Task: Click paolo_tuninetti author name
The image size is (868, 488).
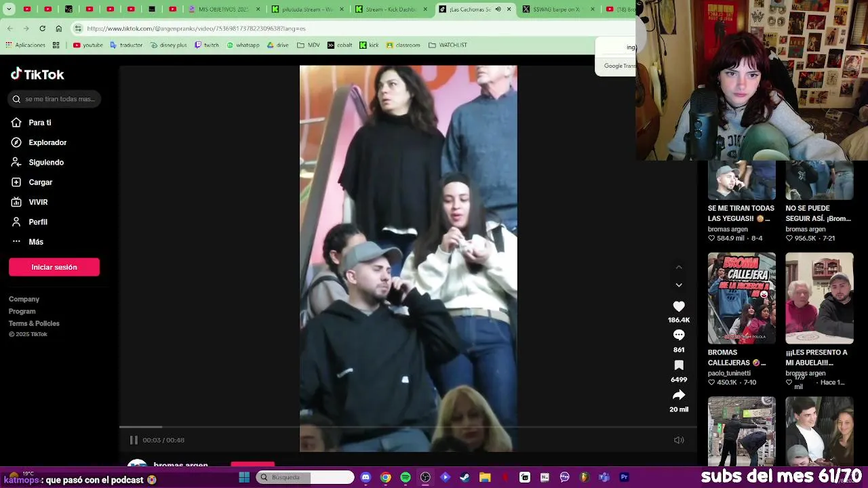Action: (729, 373)
